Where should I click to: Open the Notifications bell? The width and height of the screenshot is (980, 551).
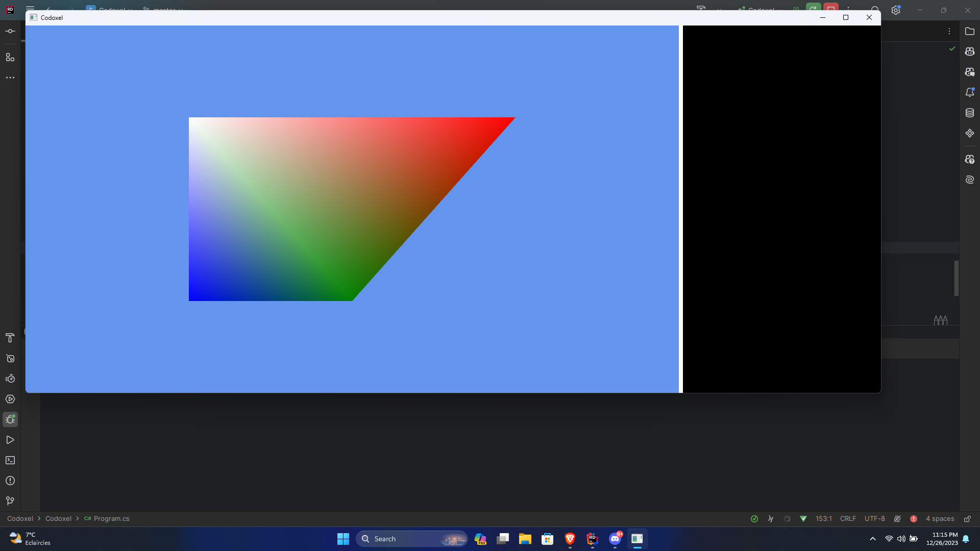[x=970, y=92]
